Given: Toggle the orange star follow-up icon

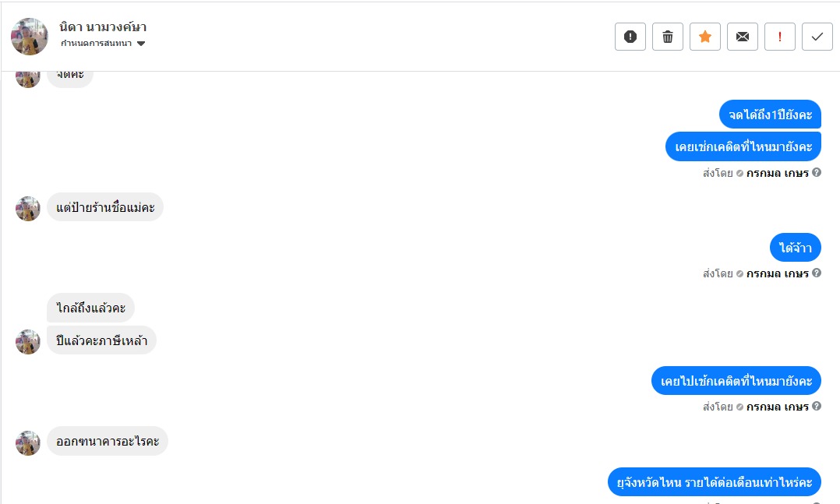Looking at the screenshot, I should click(705, 37).
